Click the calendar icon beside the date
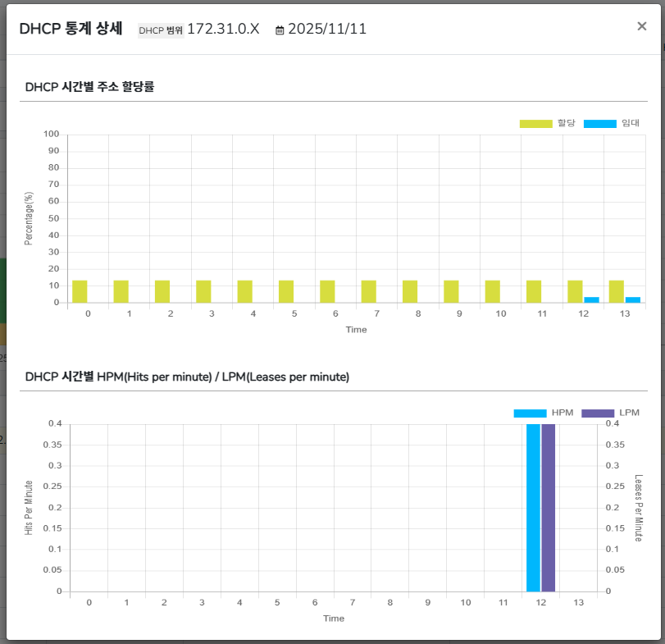This screenshot has width=665, height=644. (280, 30)
